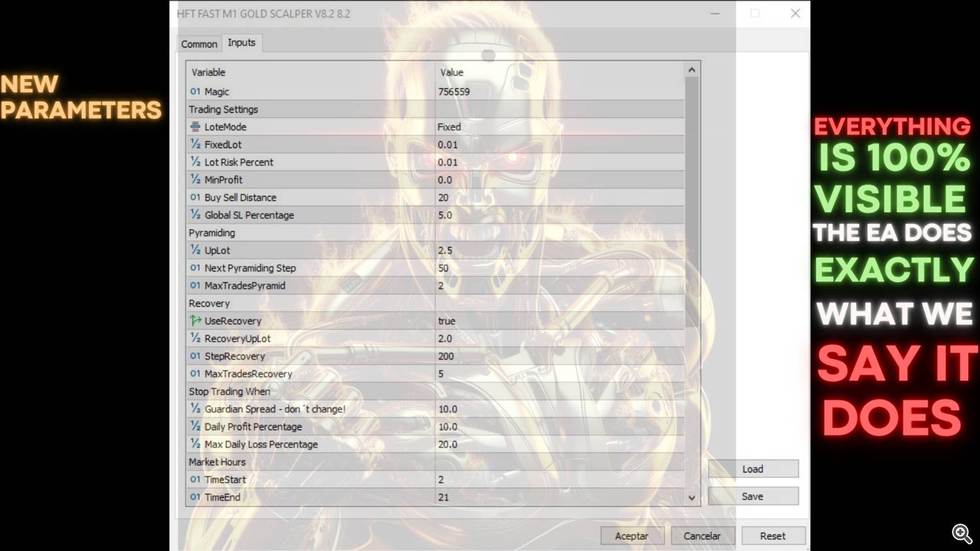Click the icon beside Guardian Spread
This screenshot has width=980, height=551.
[x=195, y=409]
